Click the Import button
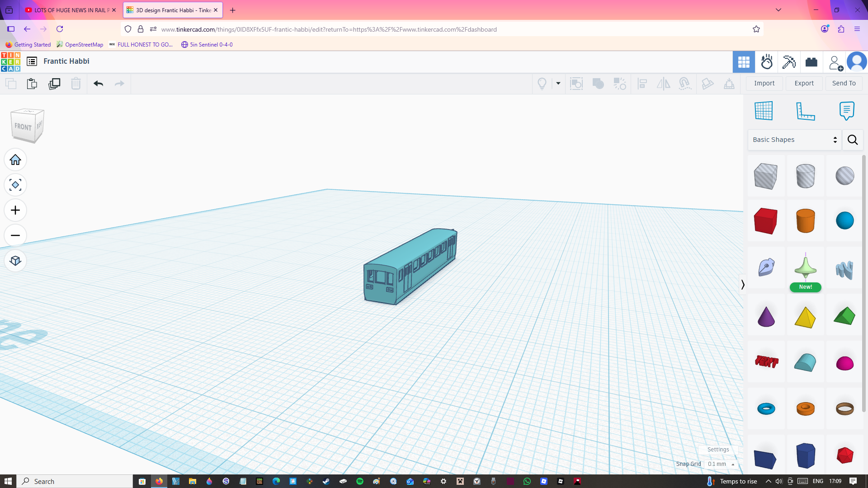Image resolution: width=868 pixels, height=488 pixels. [764, 83]
